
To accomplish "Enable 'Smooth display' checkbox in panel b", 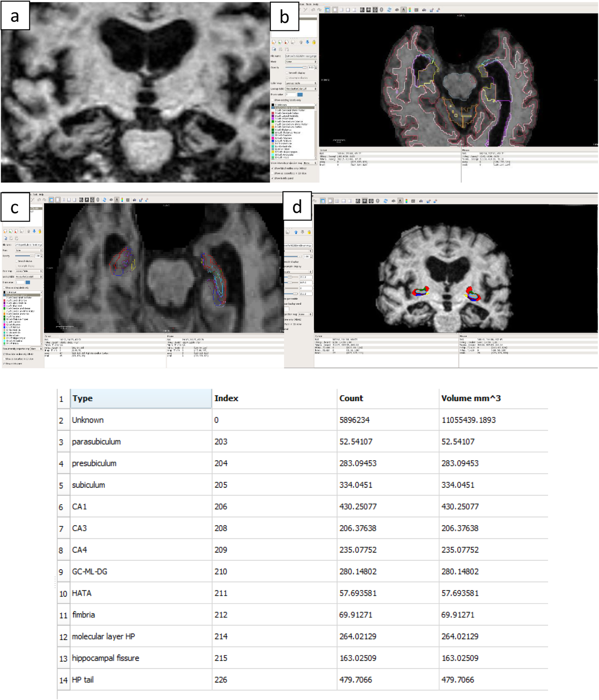I will [x=287, y=73].
